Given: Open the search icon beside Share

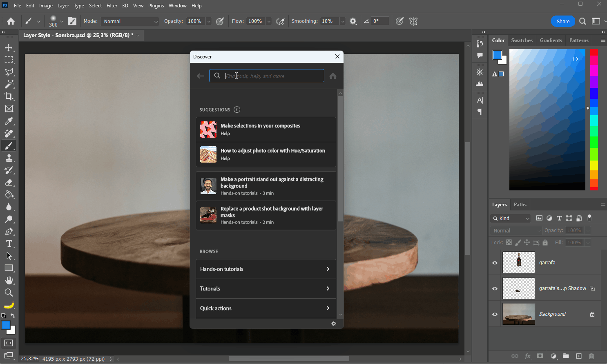Looking at the screenshot, I should click(x=583, y=21).
